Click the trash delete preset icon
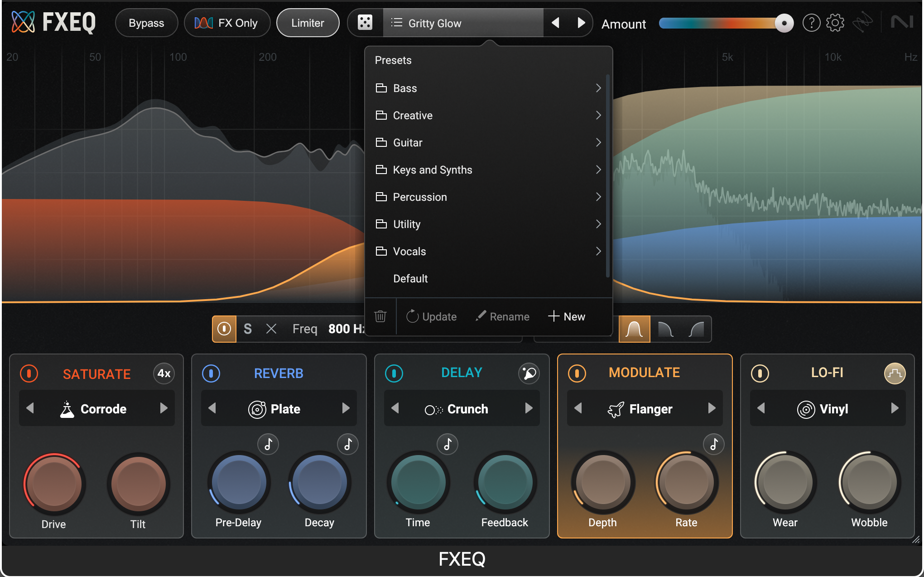The image size is (924, 577). pos(380,316)
